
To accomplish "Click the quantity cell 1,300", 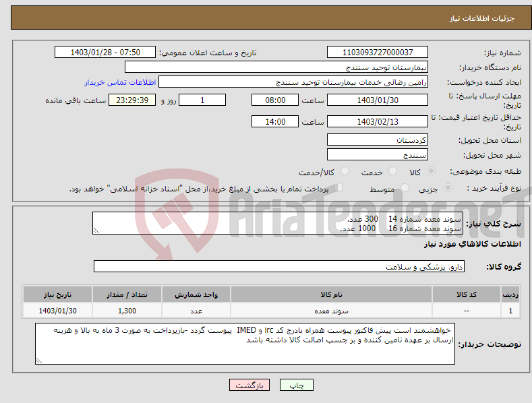I will click(x=127, y=311).
